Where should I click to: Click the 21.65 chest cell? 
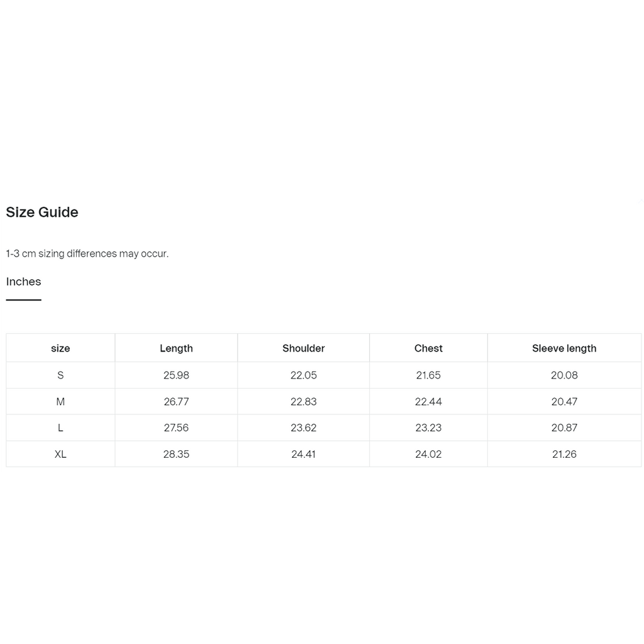pos(428,375)
